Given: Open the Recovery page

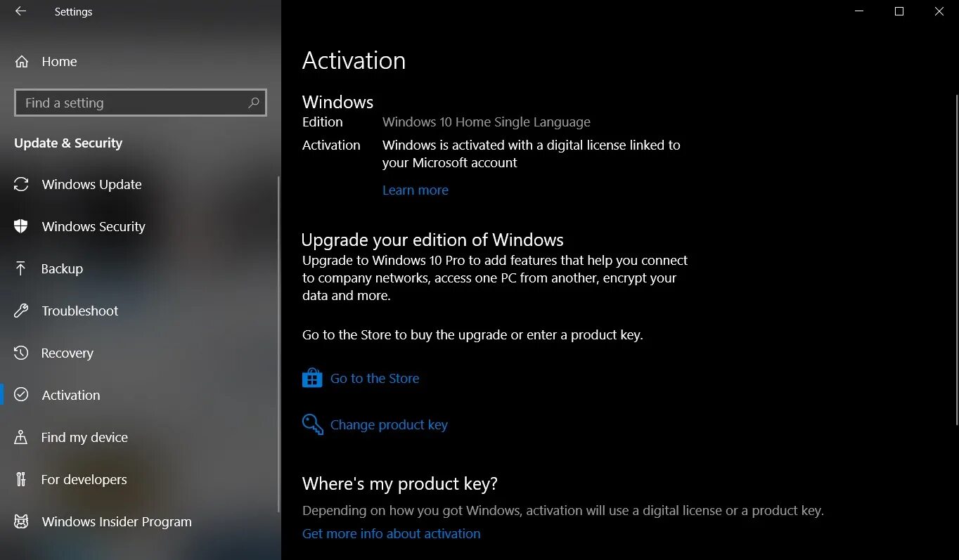Looking at the screenshot, I should point(140,353).
